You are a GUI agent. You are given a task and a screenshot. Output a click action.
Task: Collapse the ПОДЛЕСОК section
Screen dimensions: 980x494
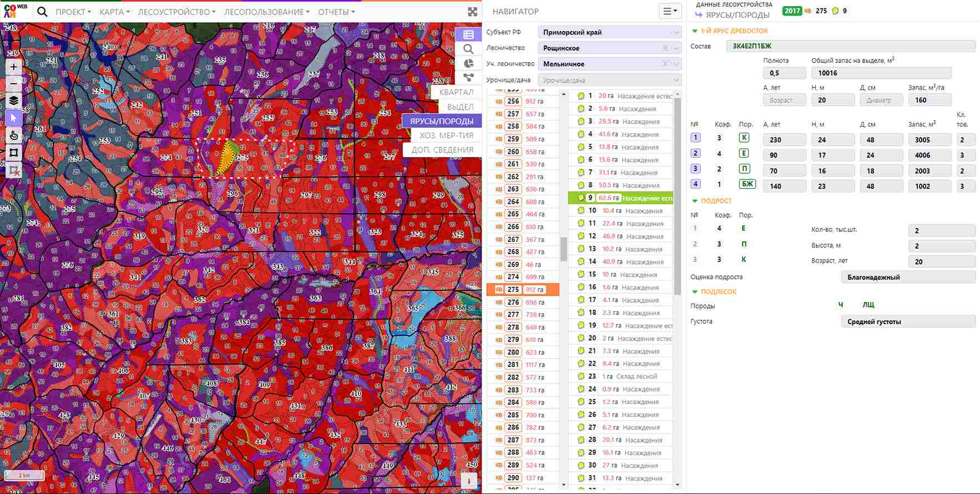tap(695, 291)
